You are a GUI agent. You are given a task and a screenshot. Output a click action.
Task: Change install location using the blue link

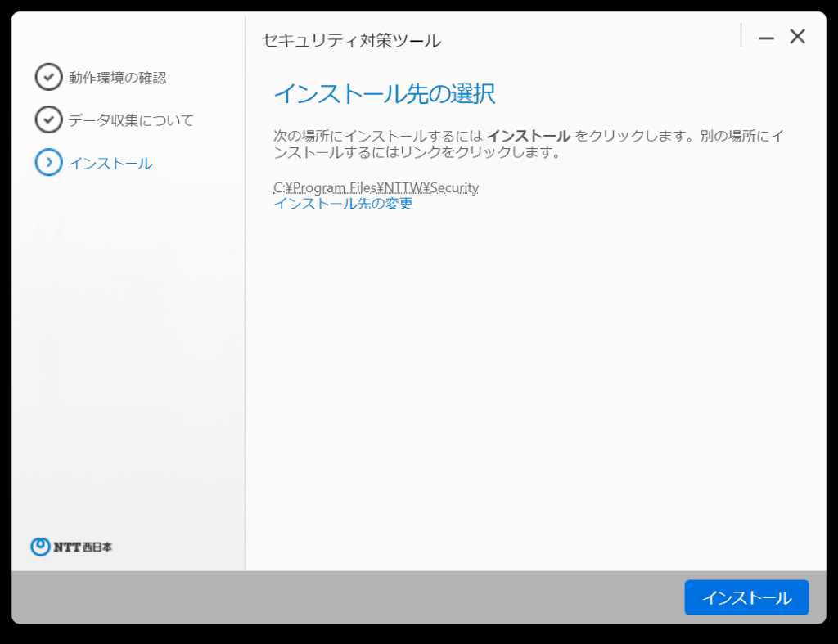(343, 204)
